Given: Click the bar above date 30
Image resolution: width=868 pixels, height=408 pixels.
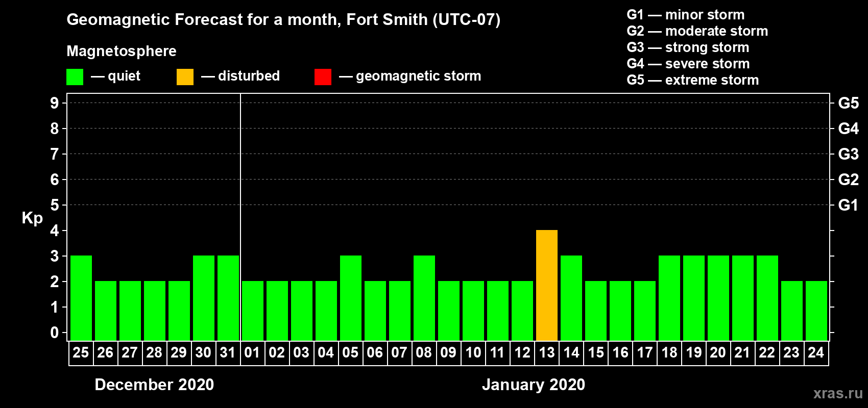Looking at the screenshot, I should click(204, 298).
